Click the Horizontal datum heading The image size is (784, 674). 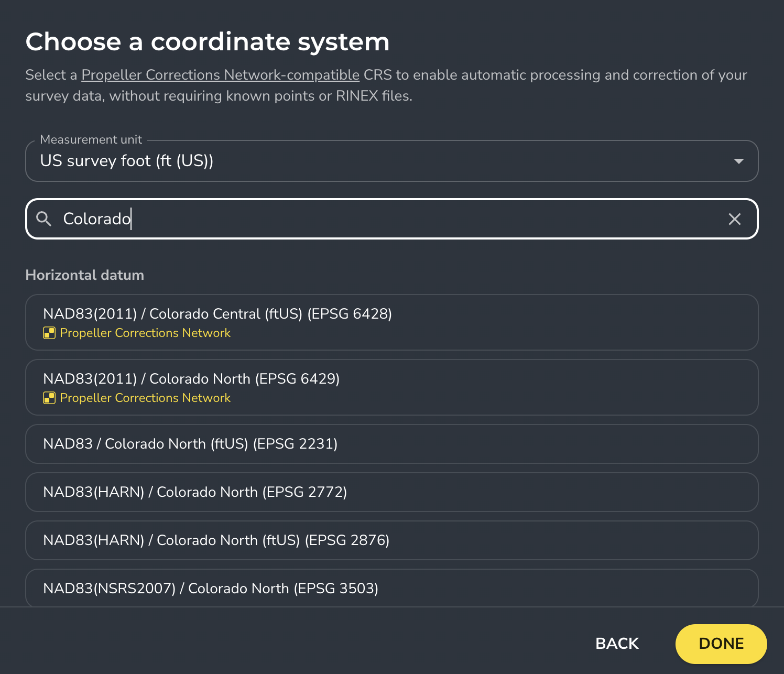[85, 275]
